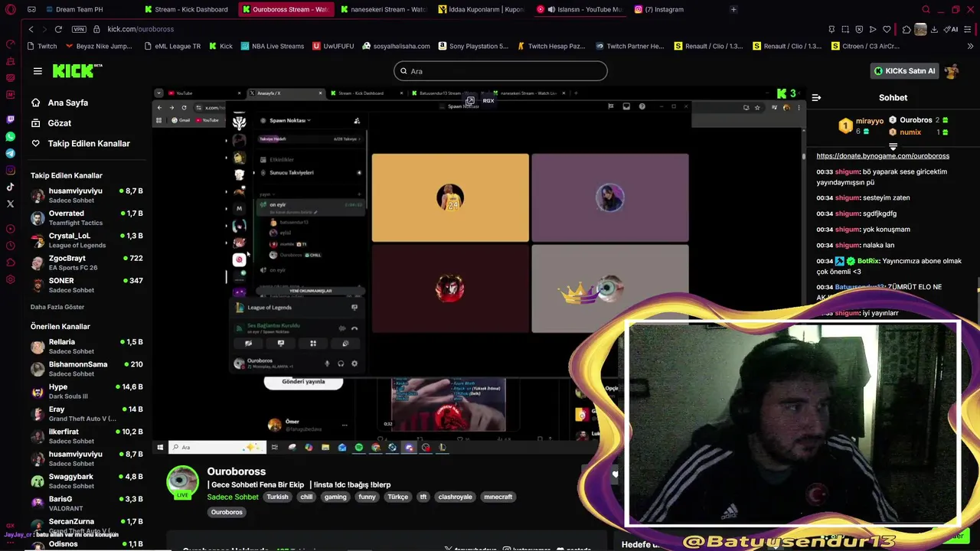Open X (Twitter) in the browser sidebar
The width and height of the screenshot is (980, 551).
[x=10, y=204]
